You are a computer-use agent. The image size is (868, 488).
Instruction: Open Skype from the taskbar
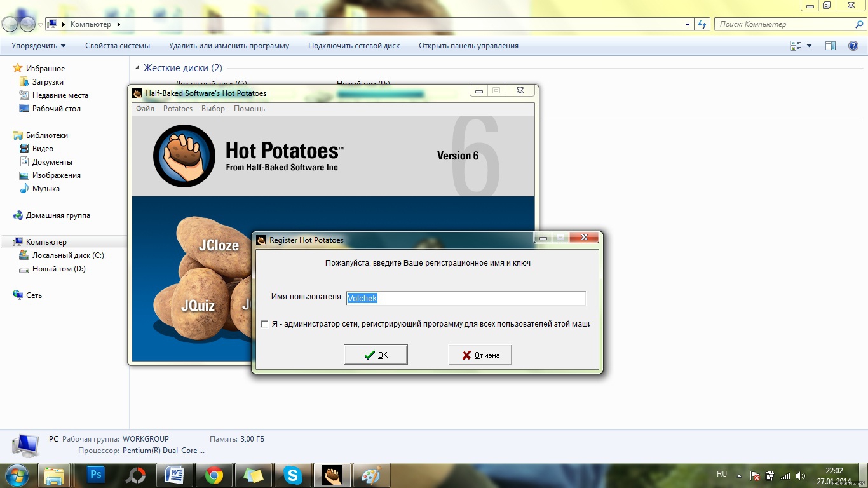click(x=292, y=475)
